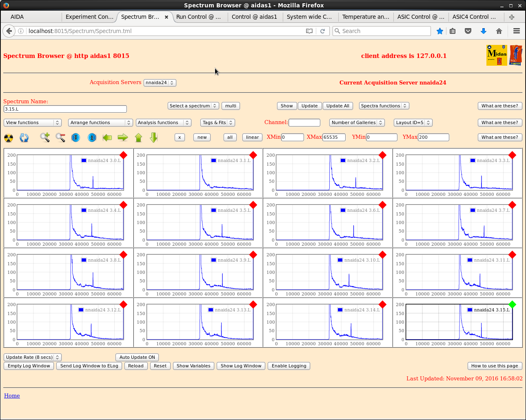Screen dimensions: 526x420
Task: Toggle the green diamond on spectrum 3.15.L
Action: (512, 304)
